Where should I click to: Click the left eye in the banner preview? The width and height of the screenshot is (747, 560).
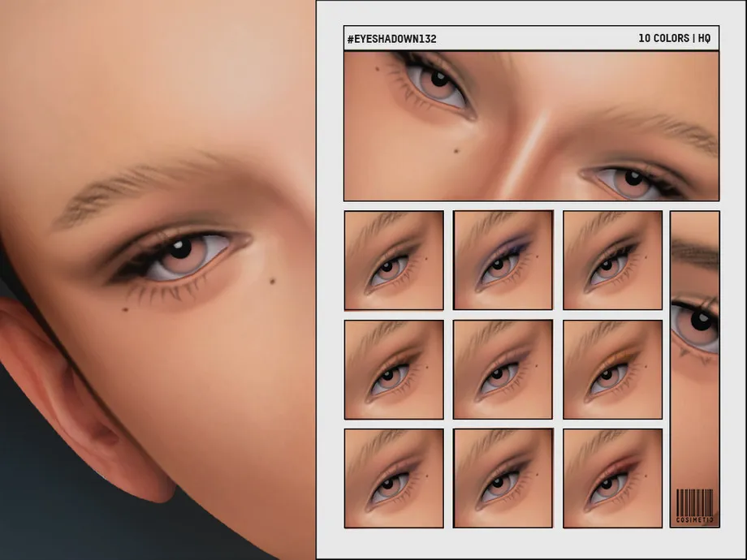pos(437,83)
